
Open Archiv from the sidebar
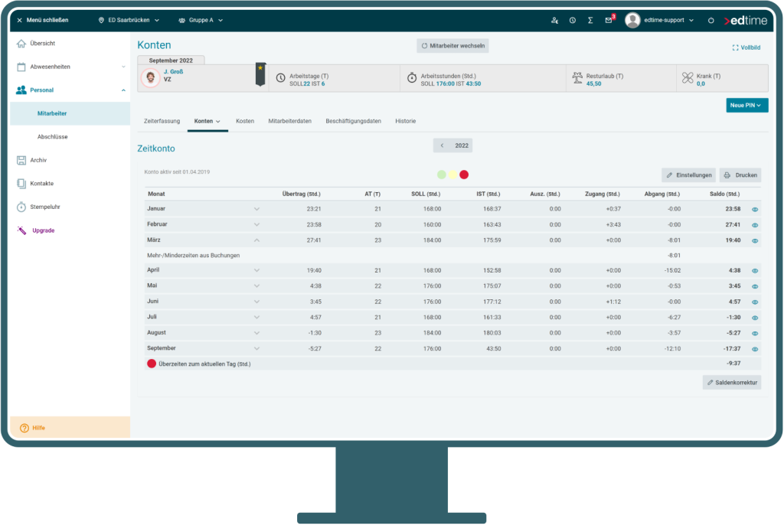(38, 160)
